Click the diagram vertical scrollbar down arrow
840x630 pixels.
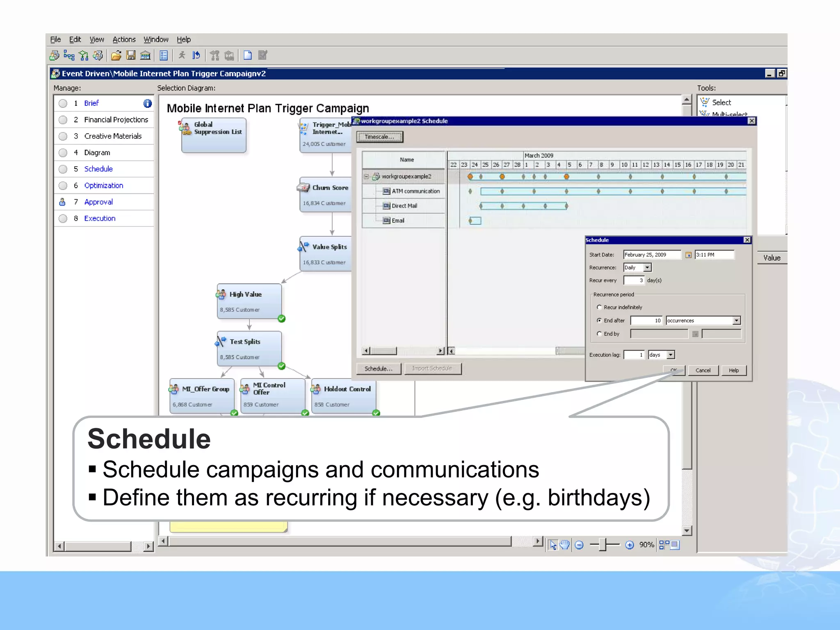pos(687,531)
